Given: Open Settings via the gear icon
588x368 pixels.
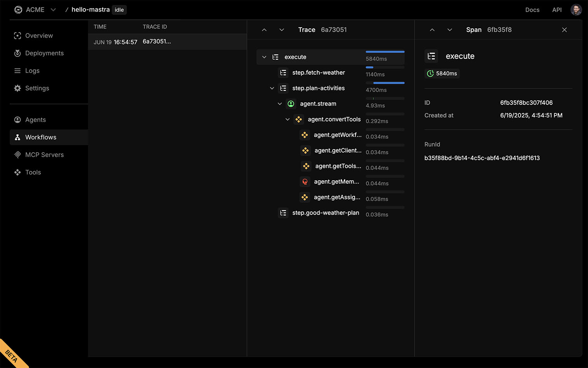Looking at the screenshot, I should pos(17,88).
